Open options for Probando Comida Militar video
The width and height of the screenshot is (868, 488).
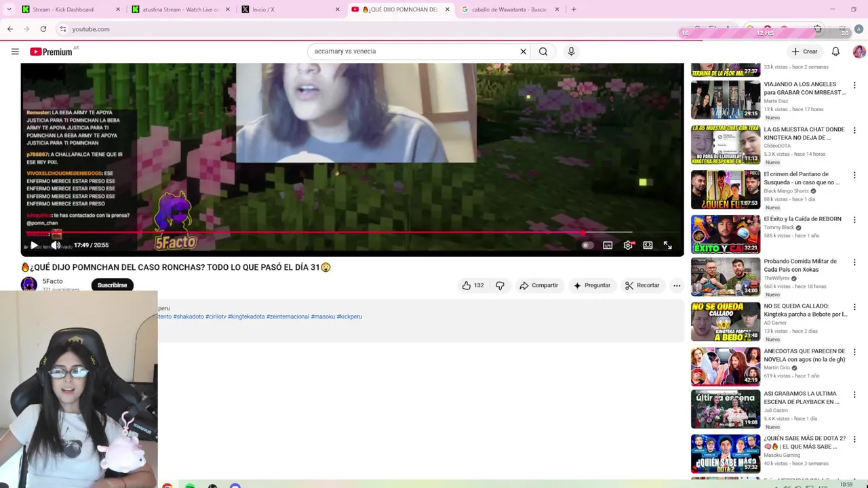pos(854,262)
